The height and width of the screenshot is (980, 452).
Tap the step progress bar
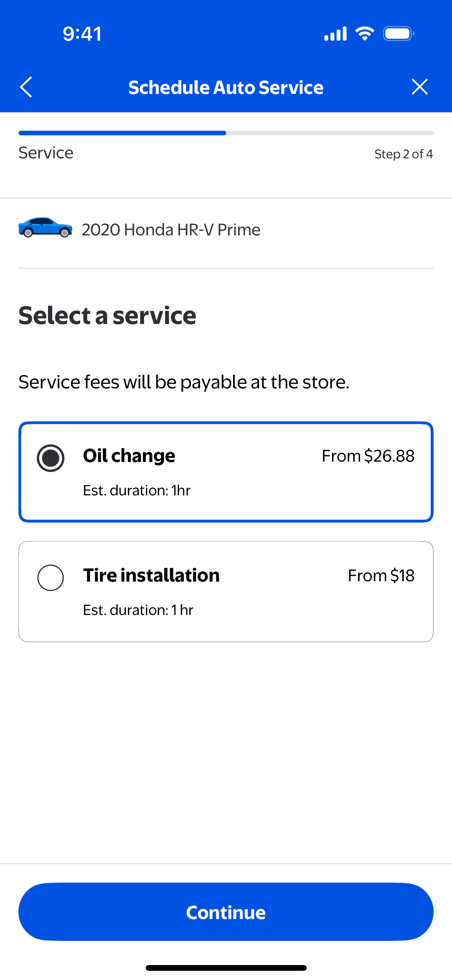(226, 133)
